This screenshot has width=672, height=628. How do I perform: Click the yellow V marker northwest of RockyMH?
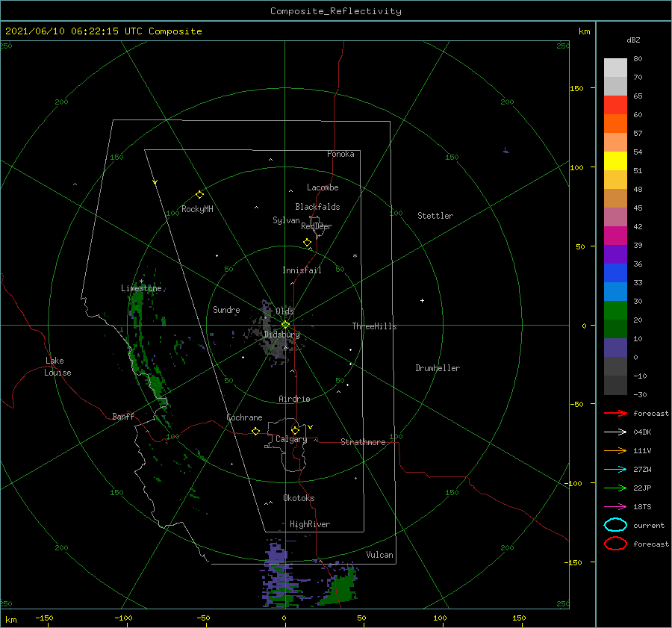click(155, 182)
